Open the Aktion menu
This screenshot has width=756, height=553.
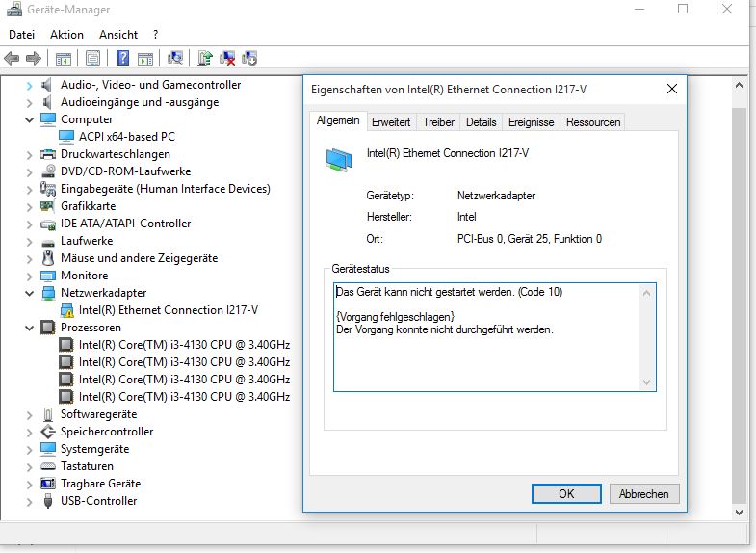click(x=66, y=35)
